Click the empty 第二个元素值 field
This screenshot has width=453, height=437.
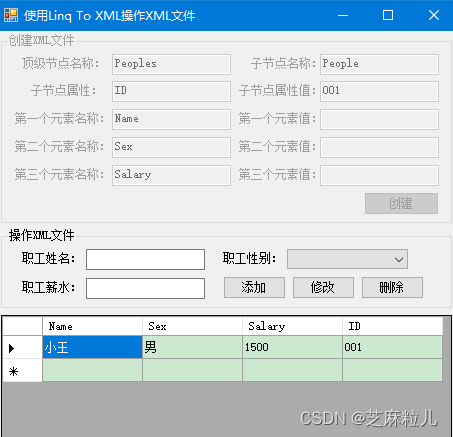click(379, 147)
